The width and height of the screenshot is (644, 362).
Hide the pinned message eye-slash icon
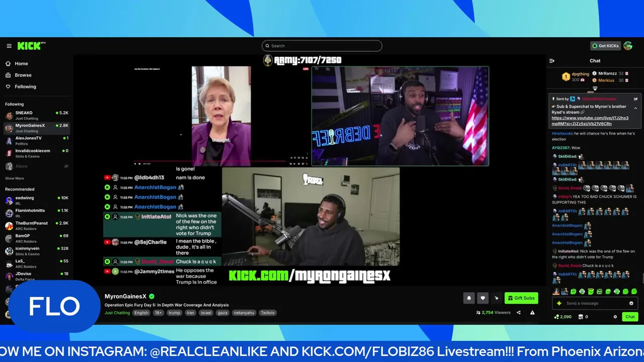pyautogui.click(x=635, y=99)
